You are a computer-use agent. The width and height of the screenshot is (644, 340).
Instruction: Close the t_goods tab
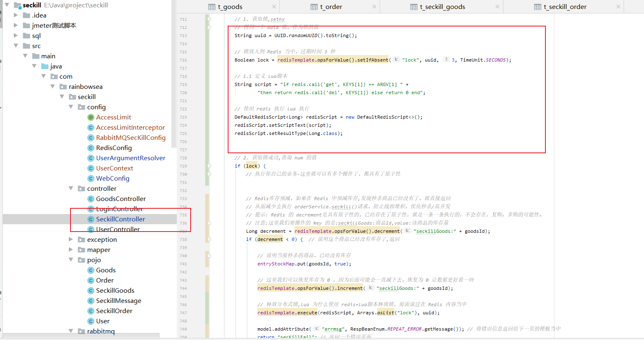pyautogui.click(x=274, y=7)
